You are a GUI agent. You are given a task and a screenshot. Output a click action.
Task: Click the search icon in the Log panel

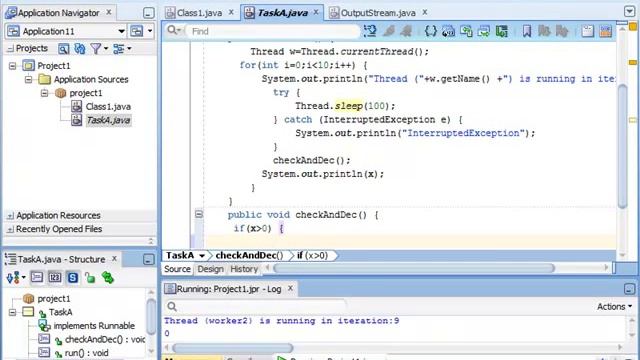(x=172, y=307)
